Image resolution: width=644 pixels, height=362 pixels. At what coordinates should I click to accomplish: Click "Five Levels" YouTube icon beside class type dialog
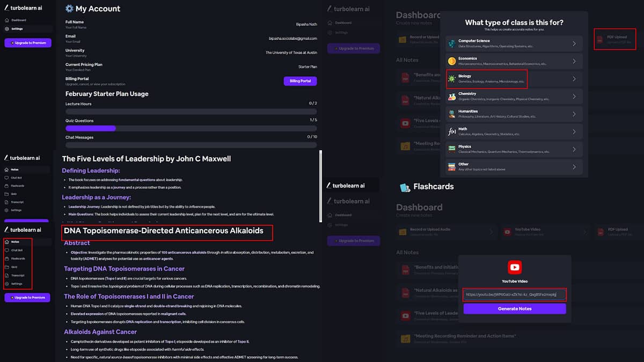(406, 123)
